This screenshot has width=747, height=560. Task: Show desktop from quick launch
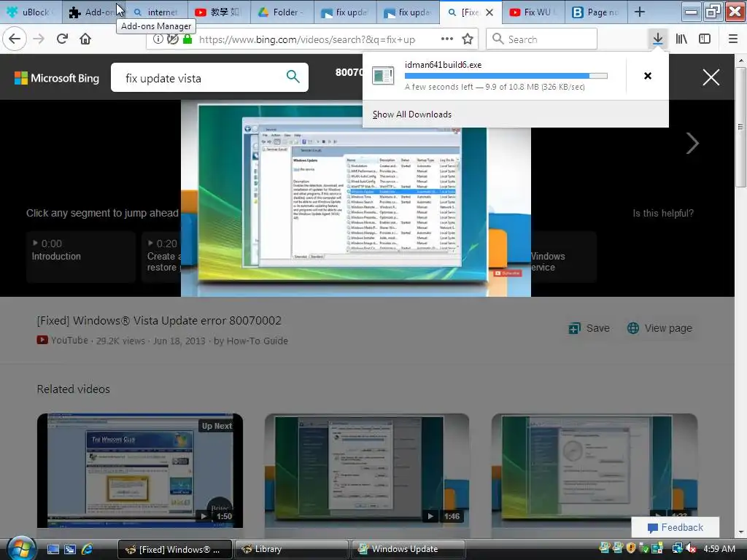(x=53, y=549)
